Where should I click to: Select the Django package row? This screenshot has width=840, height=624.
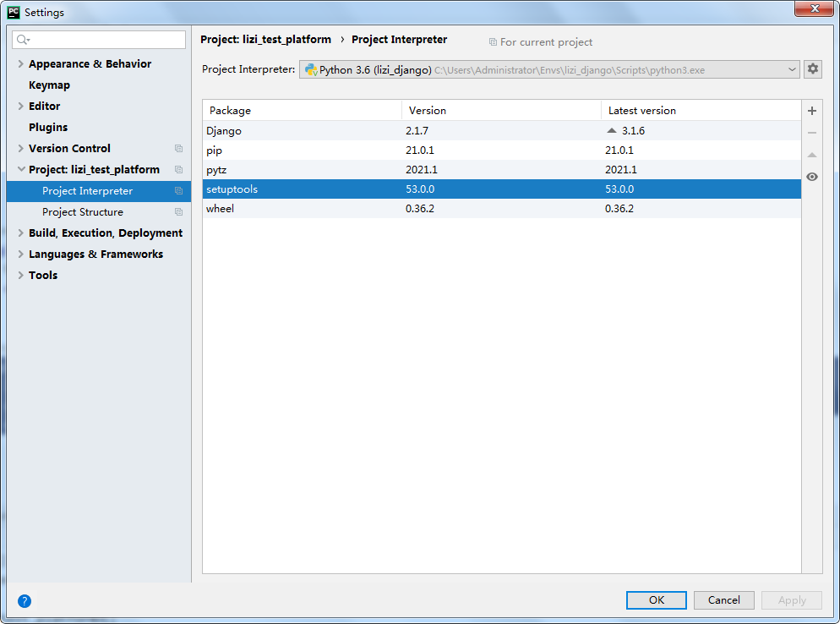pos(502,130)
